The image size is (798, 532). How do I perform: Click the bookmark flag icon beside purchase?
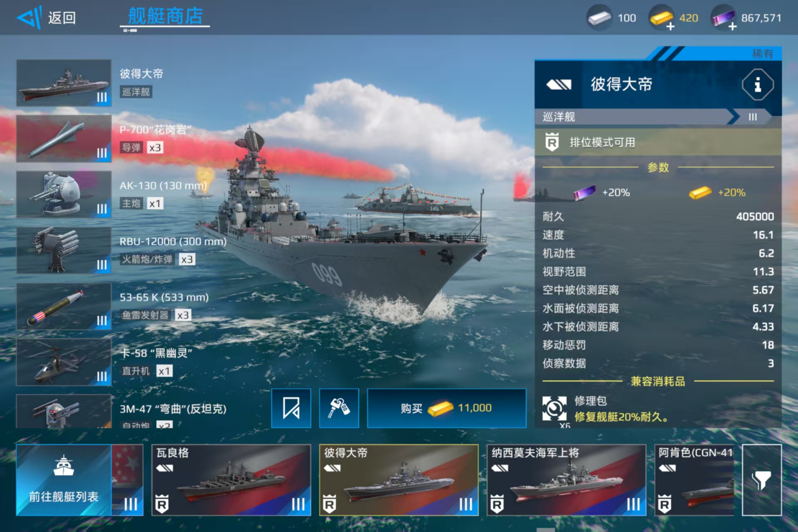coord(291,408)
